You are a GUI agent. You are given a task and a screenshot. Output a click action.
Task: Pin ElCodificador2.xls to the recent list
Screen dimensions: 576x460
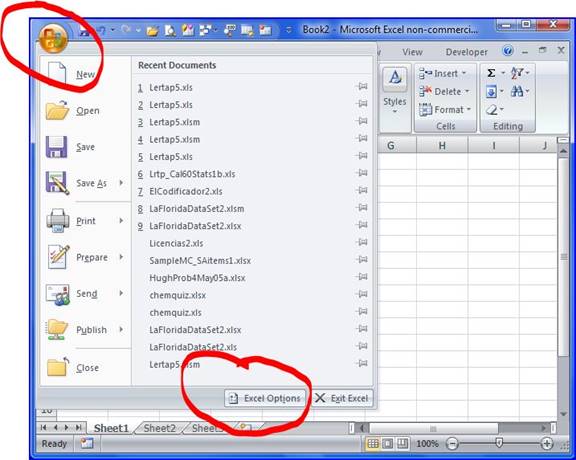(x=362, y=190)
